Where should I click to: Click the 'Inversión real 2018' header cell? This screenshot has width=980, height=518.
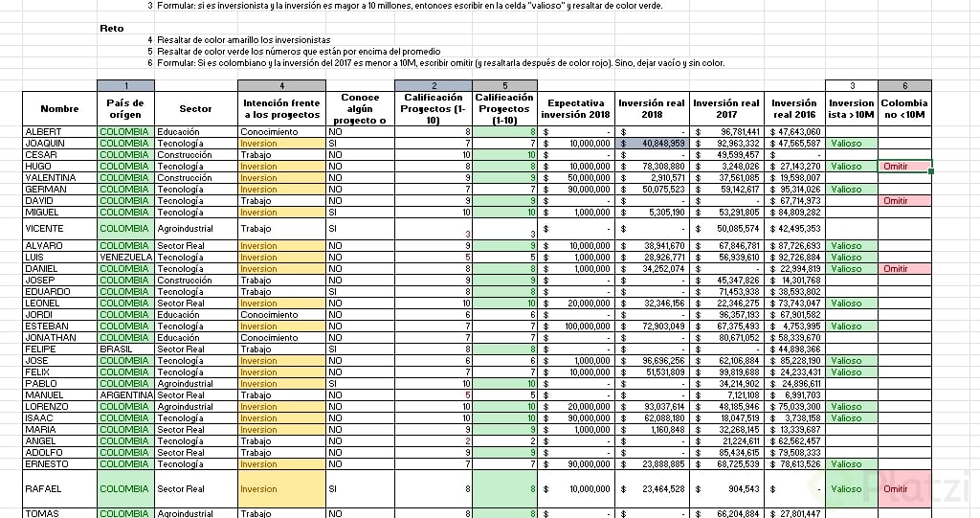[652, 109]
